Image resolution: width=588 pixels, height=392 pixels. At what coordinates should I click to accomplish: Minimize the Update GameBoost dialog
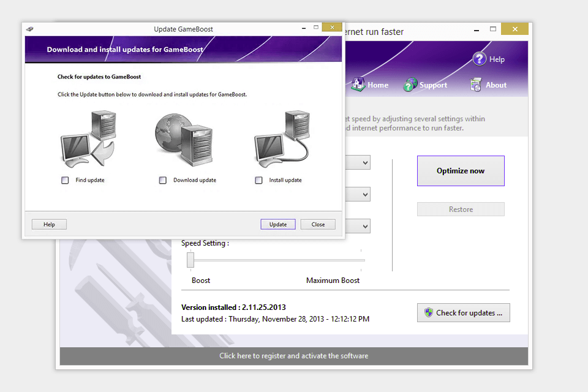(x=304, y=28)
